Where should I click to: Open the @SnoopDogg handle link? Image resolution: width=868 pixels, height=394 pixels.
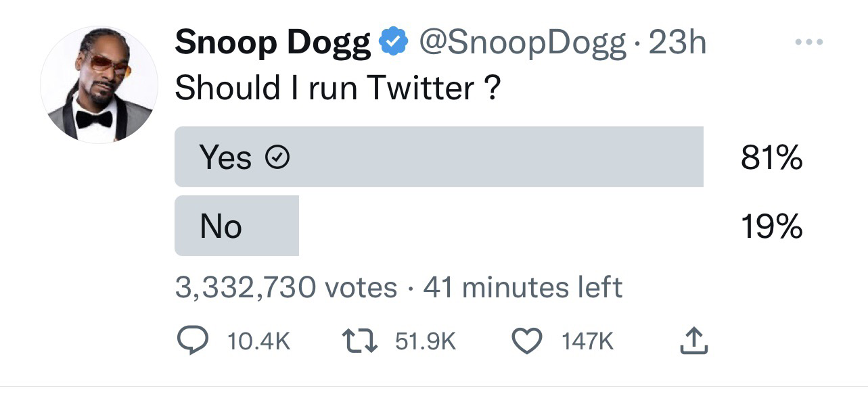[521, 44]
